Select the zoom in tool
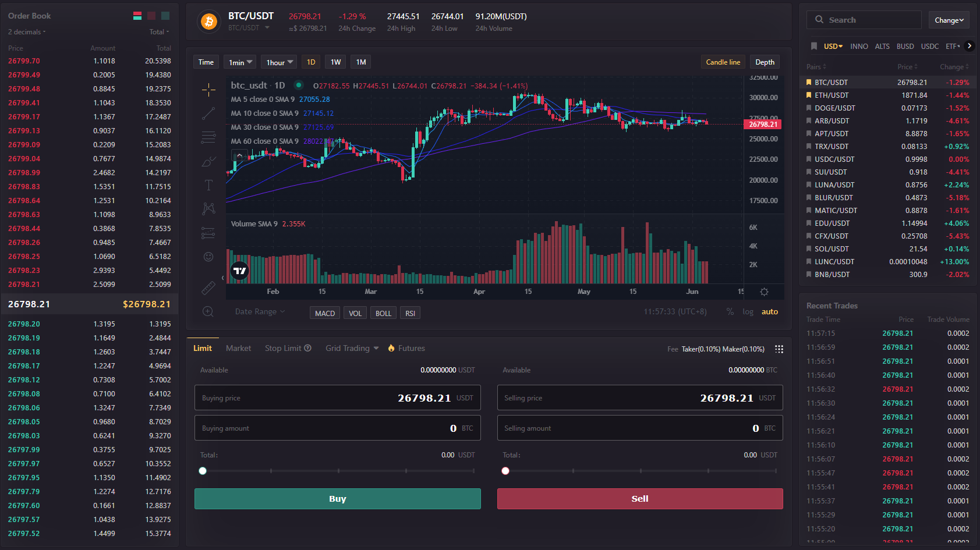The image size is (980, 550). pos(208,311)
